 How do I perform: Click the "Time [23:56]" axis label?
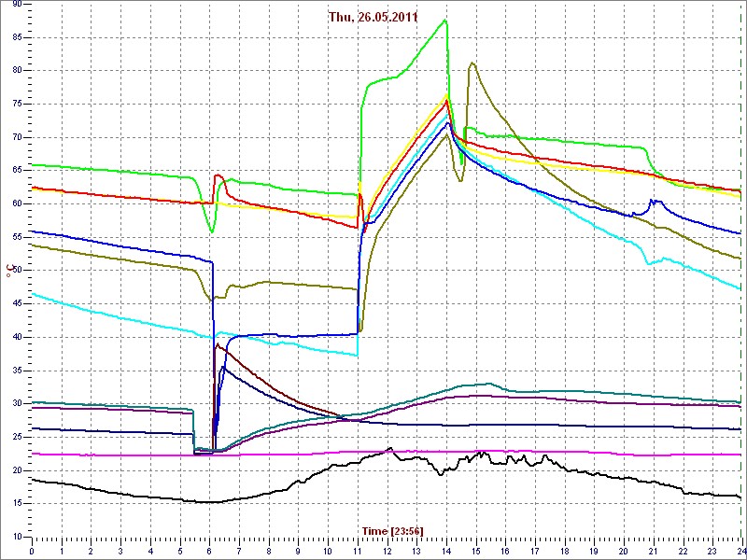(x=392, y=530)
